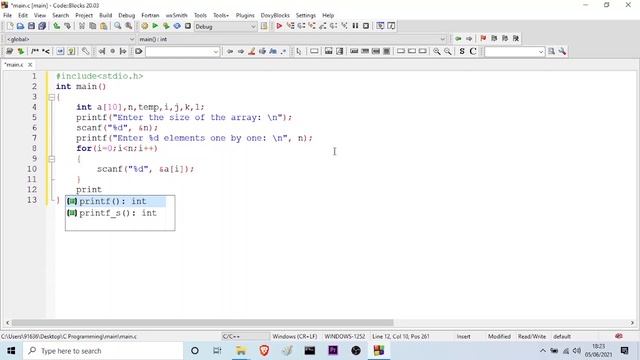The height and width of the screenshot is (360, 640).
Task: Click the Doxygen block comment icon
Action: click(35, 51)
